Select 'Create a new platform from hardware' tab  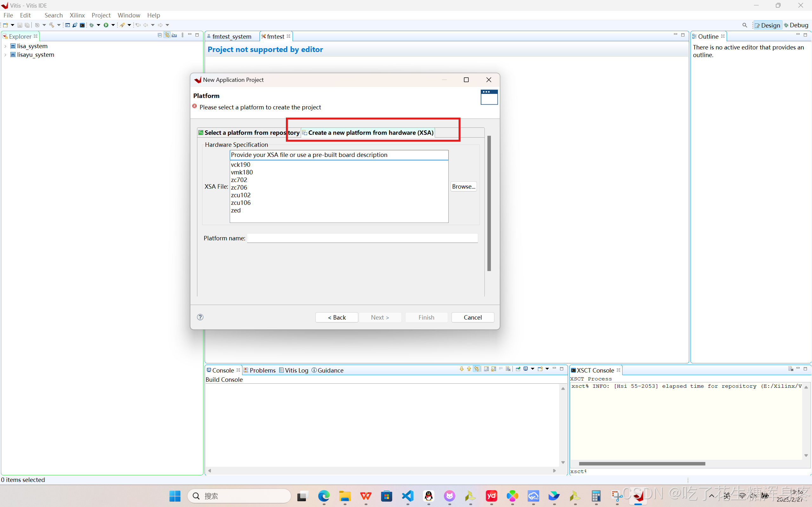click(x=368, y=133)
